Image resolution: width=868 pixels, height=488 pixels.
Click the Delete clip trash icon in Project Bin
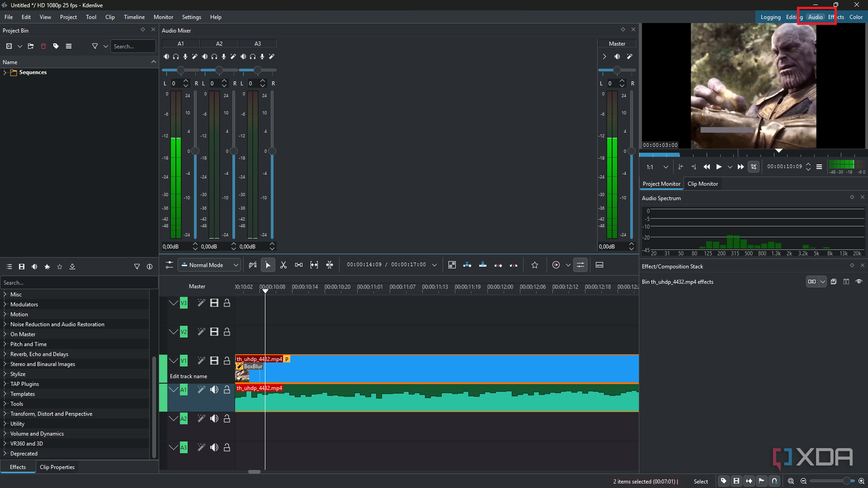43,46
